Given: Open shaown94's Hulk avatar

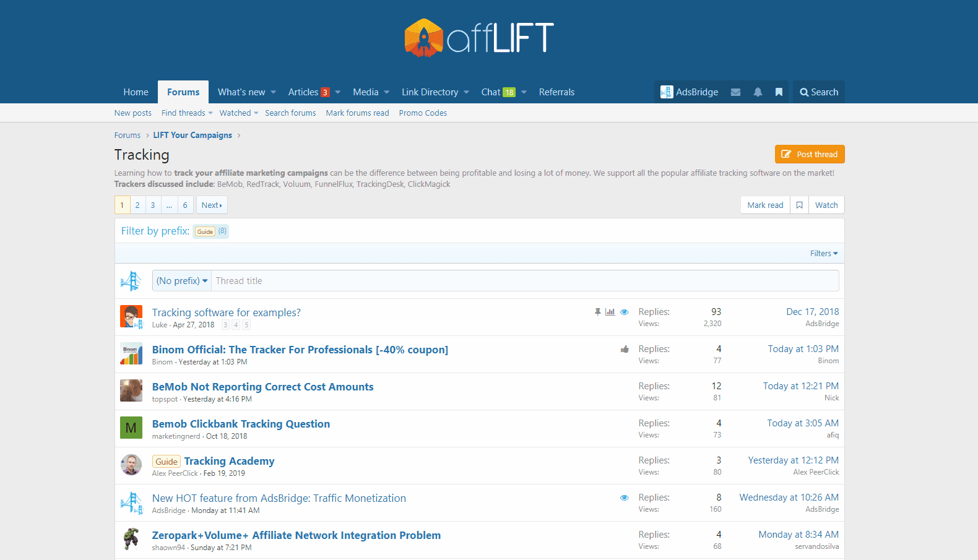Looking at the screenshot, I should click(131, 539).
